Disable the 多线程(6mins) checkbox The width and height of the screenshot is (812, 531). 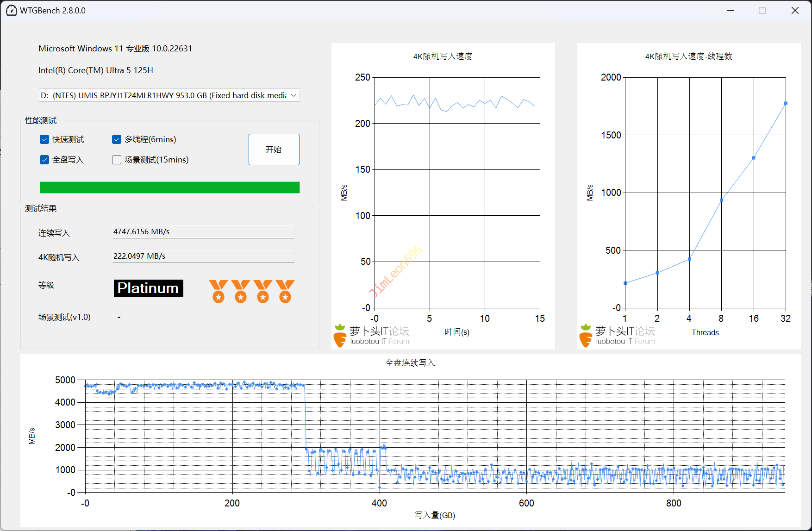click(x=117, y=139)
